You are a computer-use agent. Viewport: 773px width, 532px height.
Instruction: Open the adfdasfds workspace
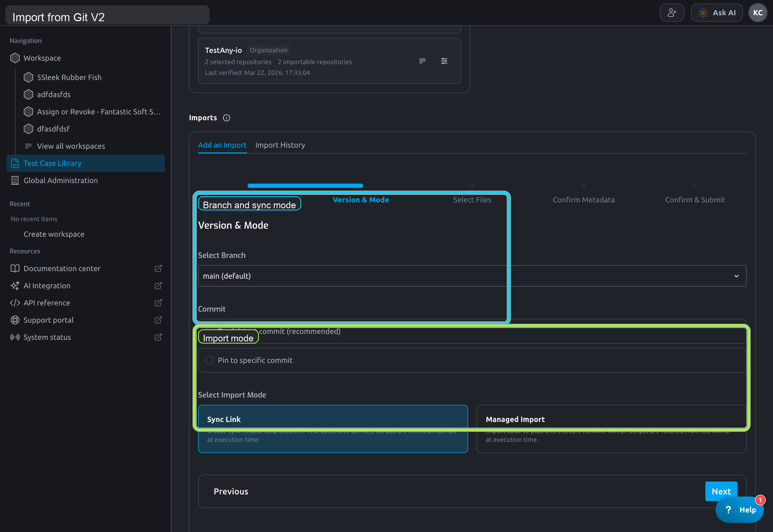(x=54, y=95)
